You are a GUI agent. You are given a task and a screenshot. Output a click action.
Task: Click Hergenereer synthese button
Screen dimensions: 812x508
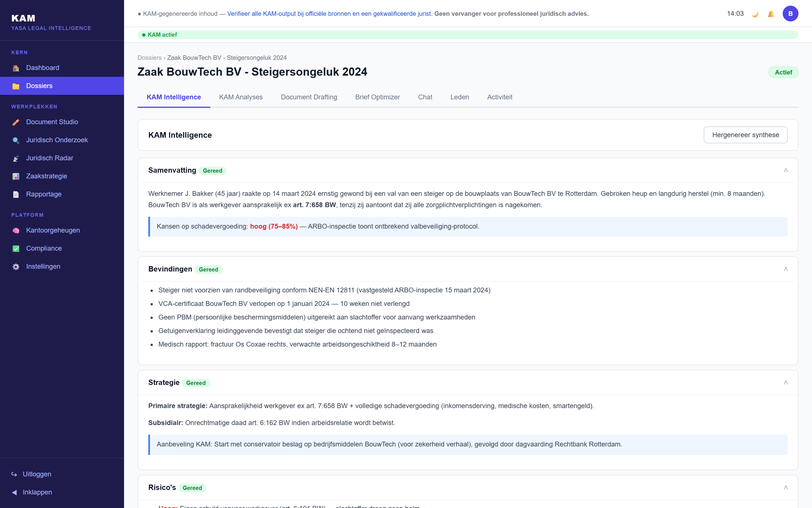pyautogui.click(x=745, y=135)
